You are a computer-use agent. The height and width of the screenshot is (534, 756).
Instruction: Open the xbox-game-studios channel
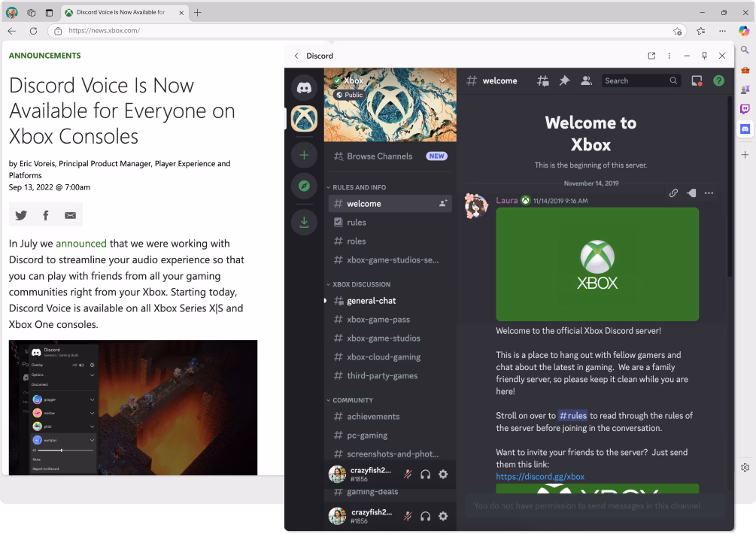point(390,338)
